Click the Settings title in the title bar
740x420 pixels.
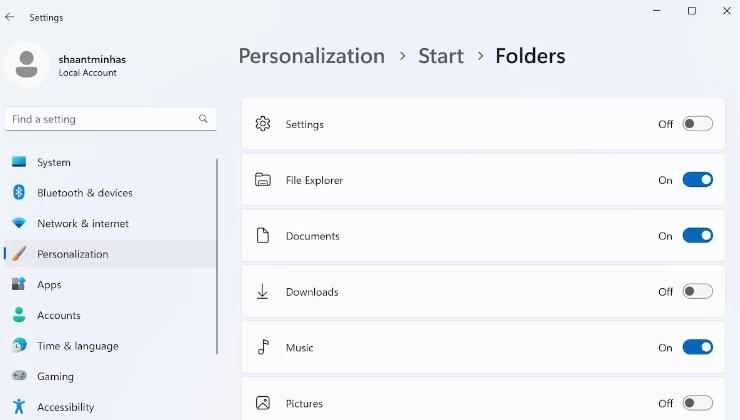[x=46, y=17]
